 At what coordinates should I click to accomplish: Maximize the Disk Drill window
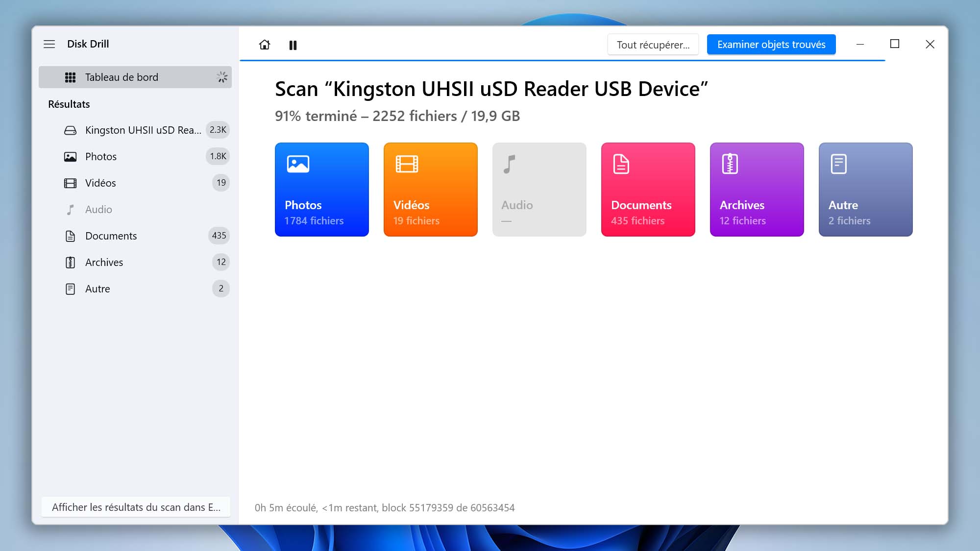(x=895, y=44)
